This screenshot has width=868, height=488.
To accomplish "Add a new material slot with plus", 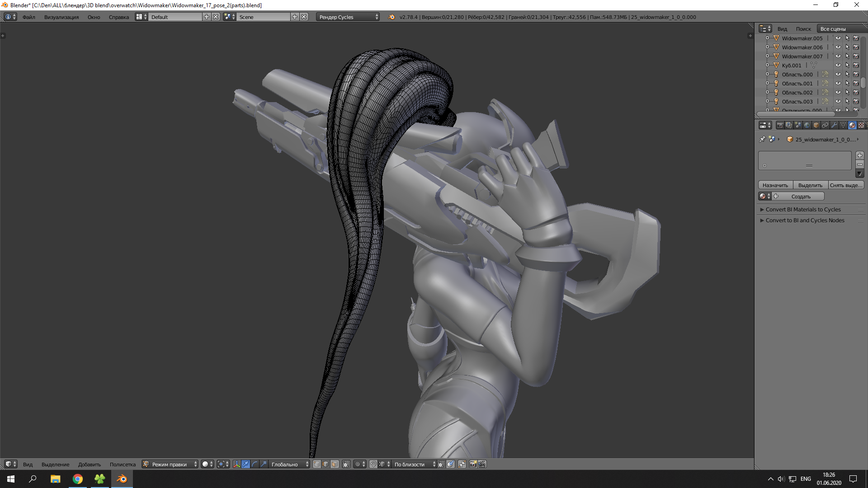I will click(x=860, y=155).
